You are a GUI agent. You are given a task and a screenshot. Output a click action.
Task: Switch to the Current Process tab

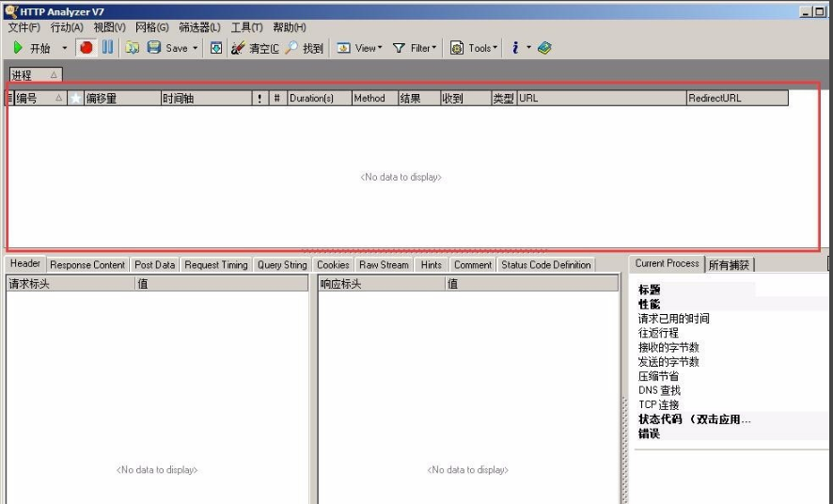(x=668, y=263)
